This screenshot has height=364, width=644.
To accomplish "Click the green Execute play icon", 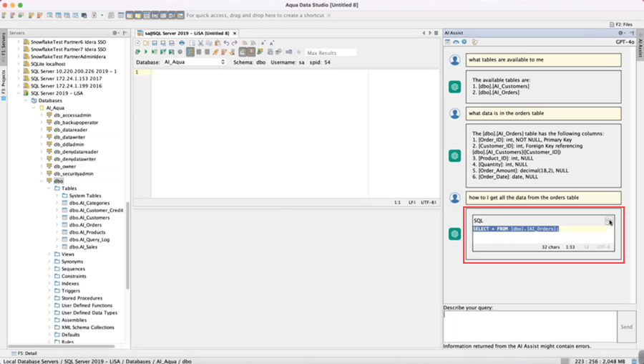I will (146, 52).
